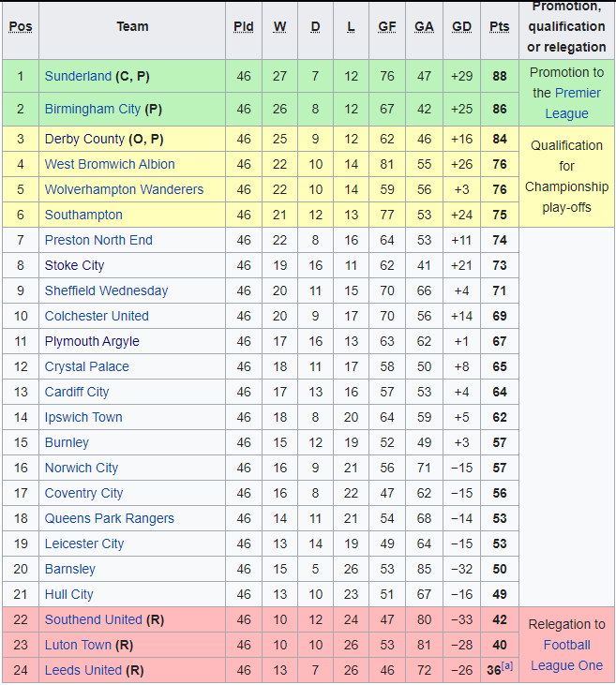Viewport: 616px width, 685px height.
Task: Open the Football League One link
Action: [566, 655]
